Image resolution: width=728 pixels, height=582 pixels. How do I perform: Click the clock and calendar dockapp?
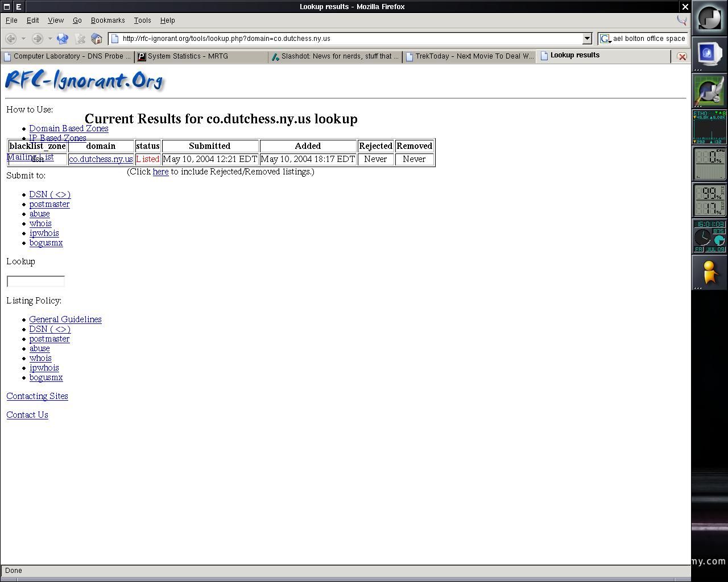tap(709, 236)
